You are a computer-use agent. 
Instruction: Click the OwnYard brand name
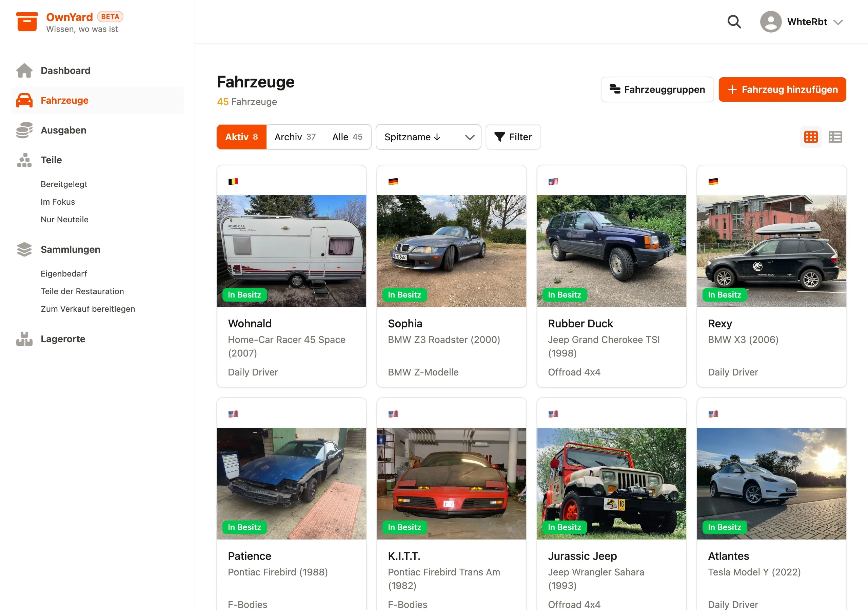point(70,17)
